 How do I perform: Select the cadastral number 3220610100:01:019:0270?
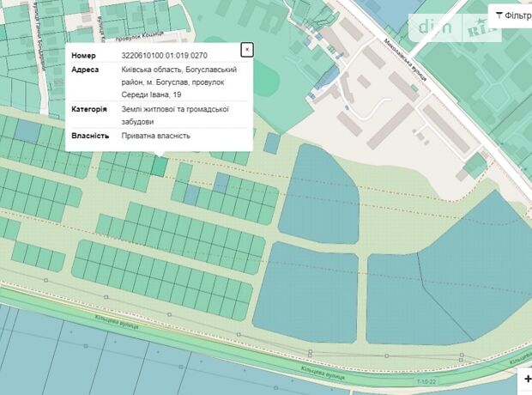click(165, 53)
